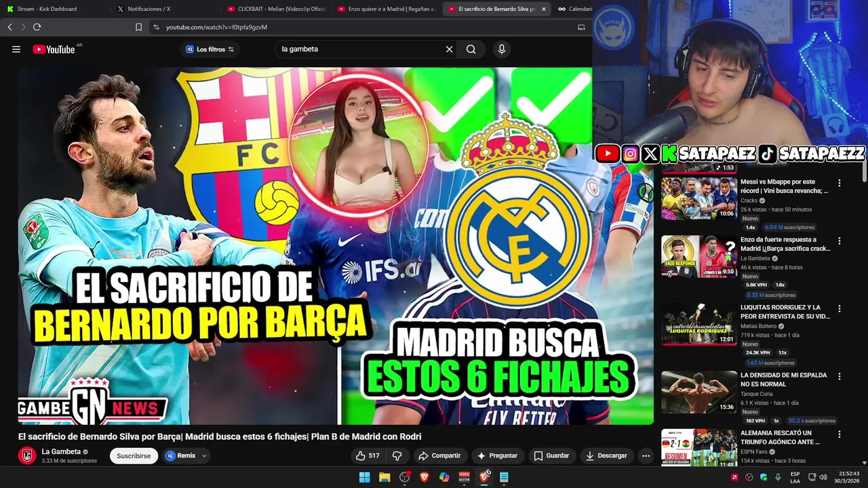Click Windows Security tray icon
Viewport: 868px width, 488px height.
(764, 477)
